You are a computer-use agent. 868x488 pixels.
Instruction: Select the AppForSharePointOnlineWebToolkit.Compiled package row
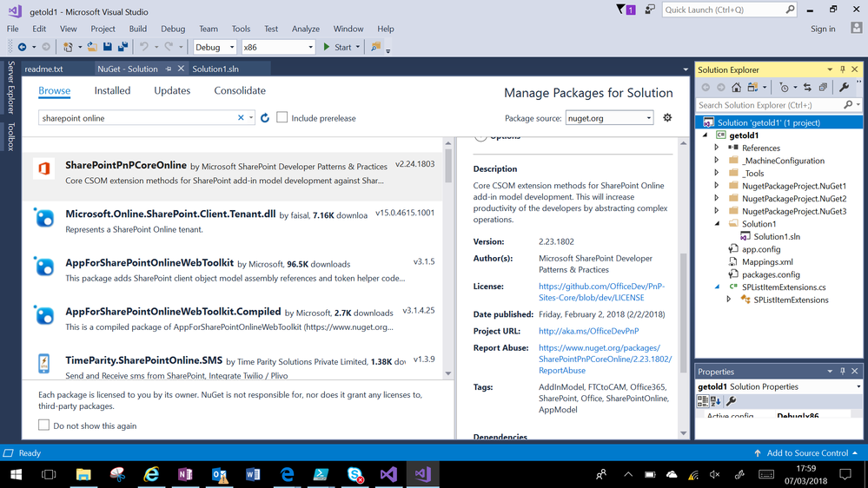(233, 319)
